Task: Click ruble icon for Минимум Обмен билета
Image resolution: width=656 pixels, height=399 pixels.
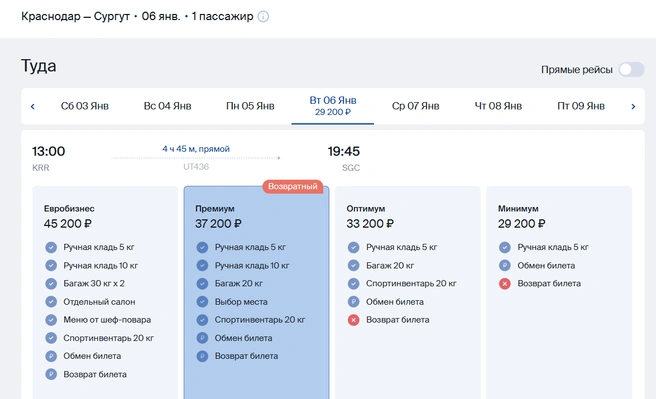Action: click(505, 266)
